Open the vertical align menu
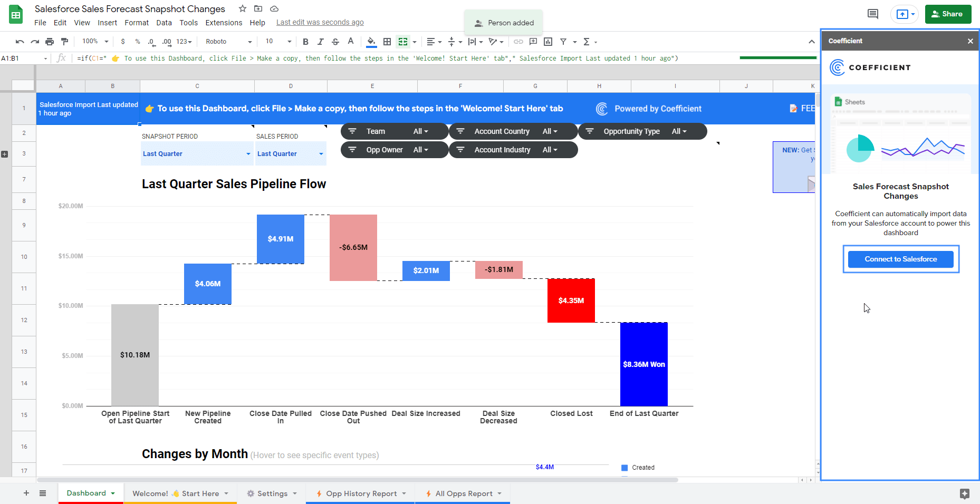 455,42
